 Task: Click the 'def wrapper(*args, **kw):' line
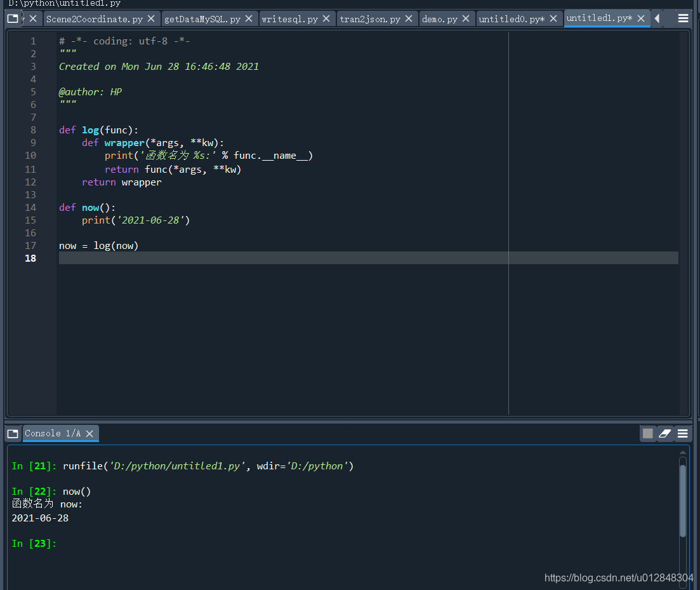(x=153, y=143)
